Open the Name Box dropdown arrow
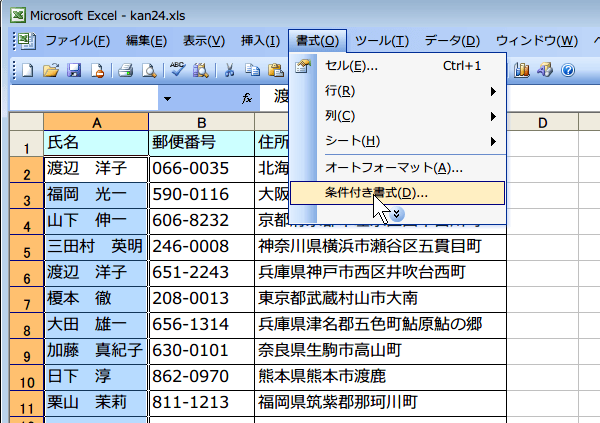 166,98
